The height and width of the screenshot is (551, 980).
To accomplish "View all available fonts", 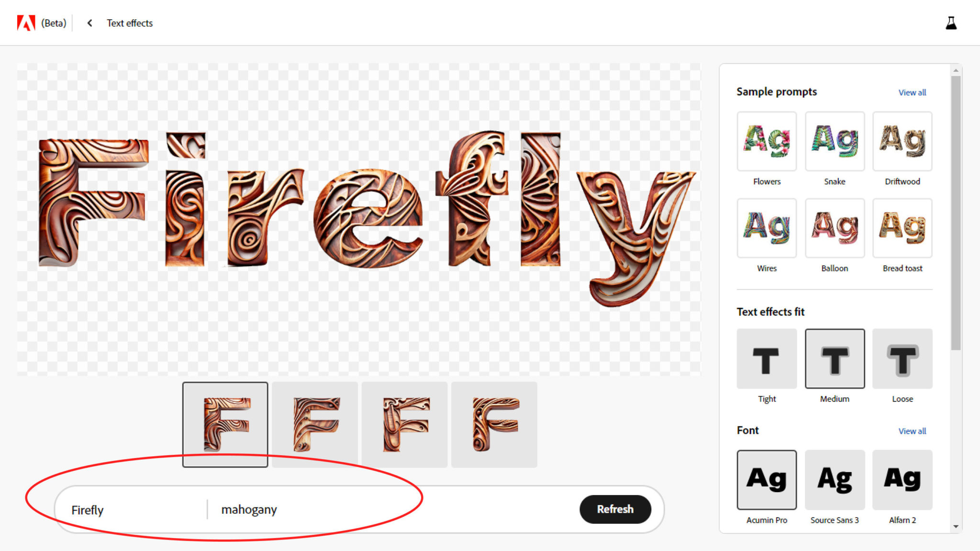I will tap(913, 430).
